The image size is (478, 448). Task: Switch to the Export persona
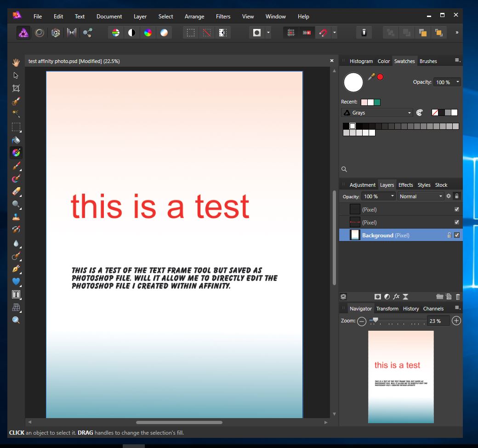pos(88,33)
